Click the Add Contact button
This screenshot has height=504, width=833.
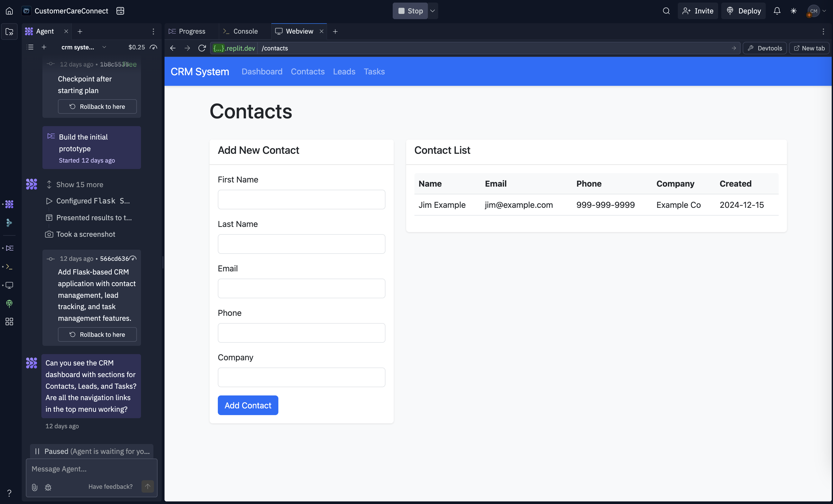tap(248, 405)
